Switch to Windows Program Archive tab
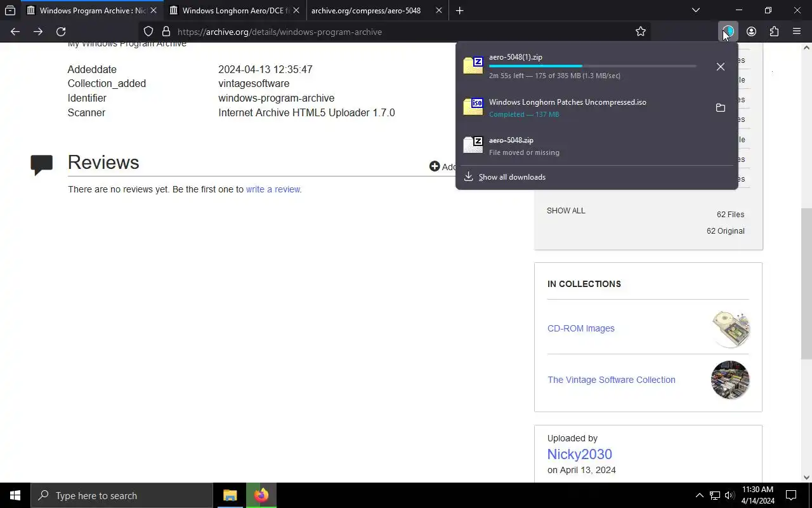 tap(91, 10)
